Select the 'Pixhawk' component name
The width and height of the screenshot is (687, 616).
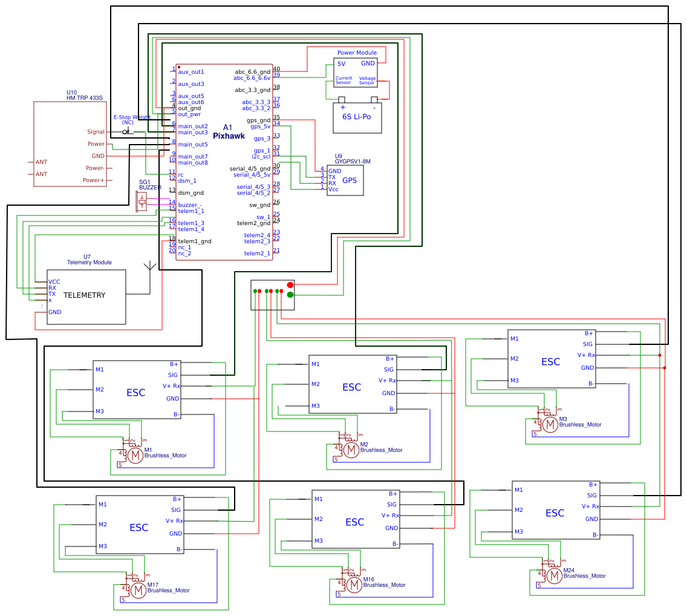pos(229,136)
